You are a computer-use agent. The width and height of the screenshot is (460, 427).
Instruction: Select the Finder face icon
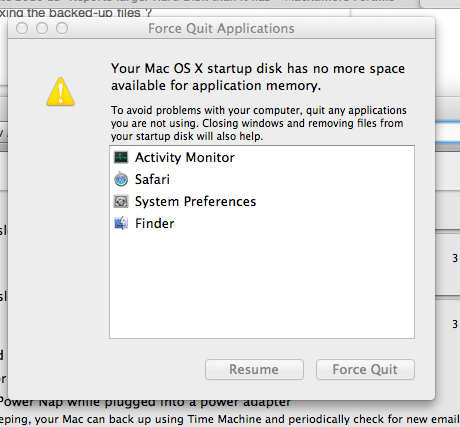121,223
